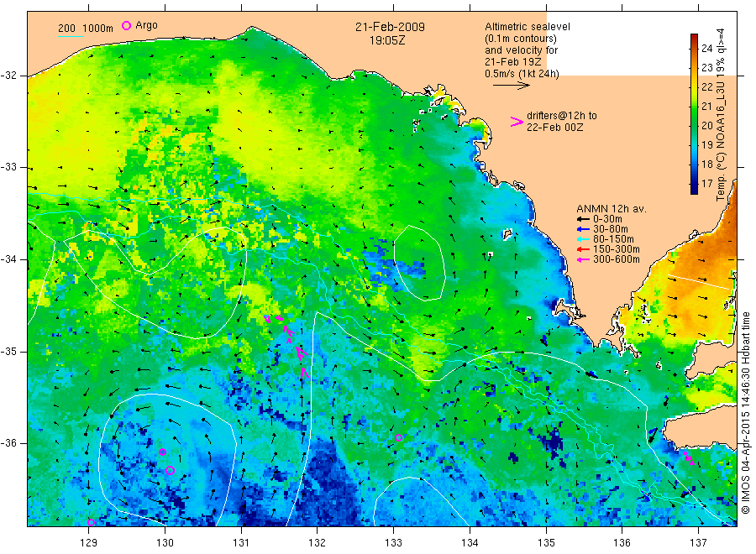
Task: Click the magenta 300-600m legend arrow
Action: pyautogui.click(x=583, y=259)
